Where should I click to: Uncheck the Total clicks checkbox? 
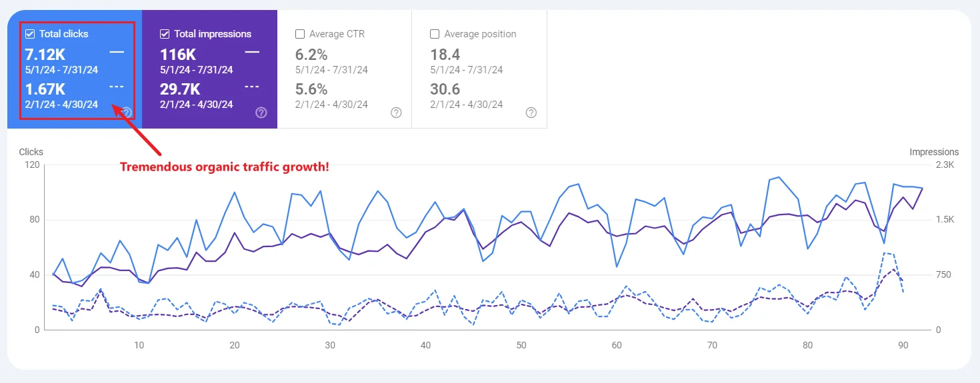[x=30, y=34]
